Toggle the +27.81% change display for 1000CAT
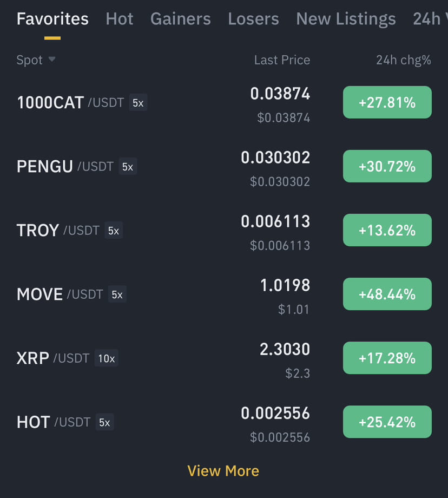This screenshot has width=448, height=498. coord(387,102)
